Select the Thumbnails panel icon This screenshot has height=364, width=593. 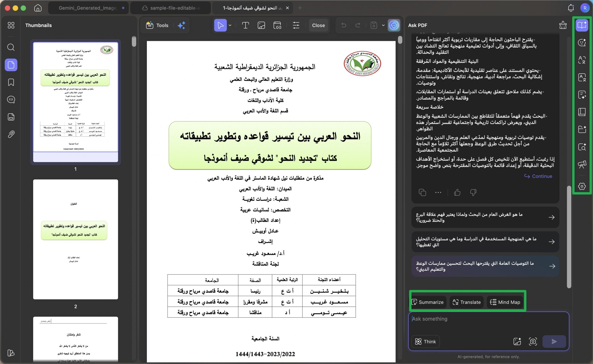(11, 65)
